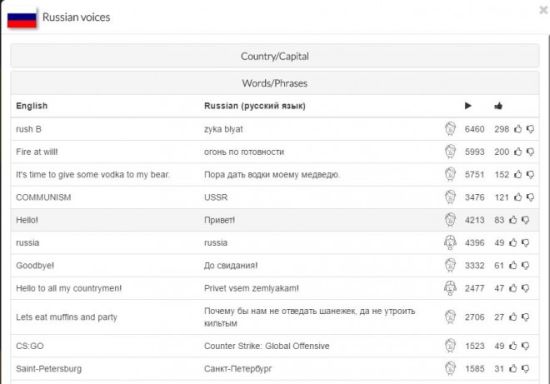Play voice avatar for 'Hello to all my countrymen!'
Viewport: 550px width, 384px height.
coord(450,288)
